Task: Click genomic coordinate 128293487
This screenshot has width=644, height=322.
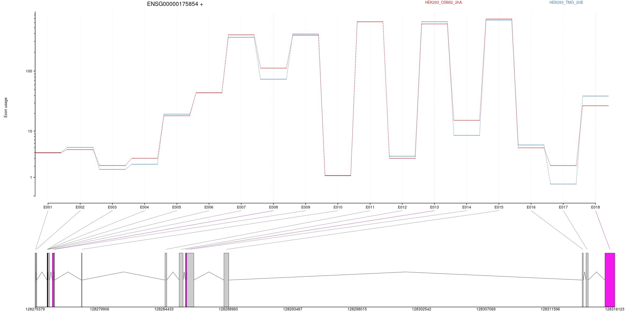Action: (x=293, y=309)
